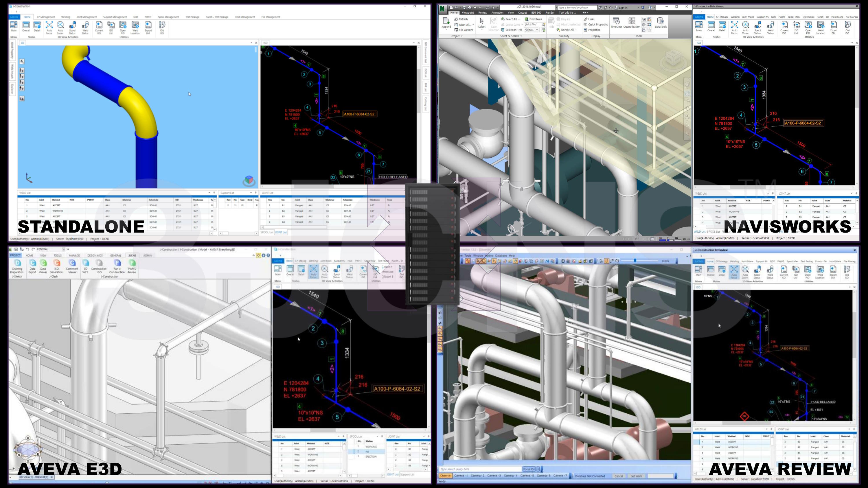Open the WELD List panel dropdown in Standalone
The image size is (868, 488).
[x=209, y=193]
